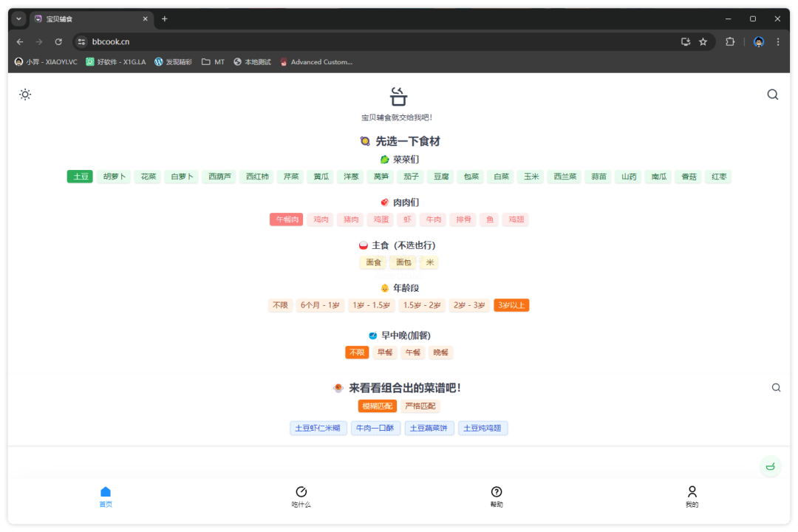Select the 花菜 vegetable tag
The height and width of the screenshot is (532, 798).
click(148, 177)
